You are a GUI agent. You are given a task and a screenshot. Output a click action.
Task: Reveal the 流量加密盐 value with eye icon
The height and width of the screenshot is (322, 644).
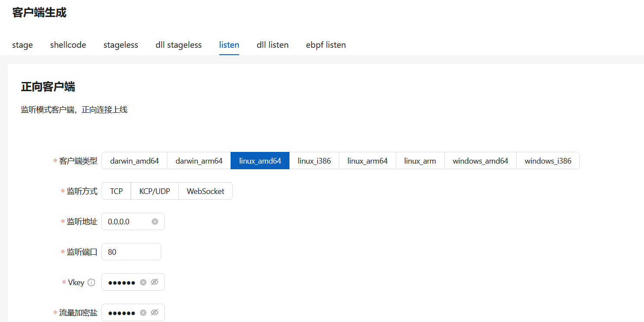(155, 312)
